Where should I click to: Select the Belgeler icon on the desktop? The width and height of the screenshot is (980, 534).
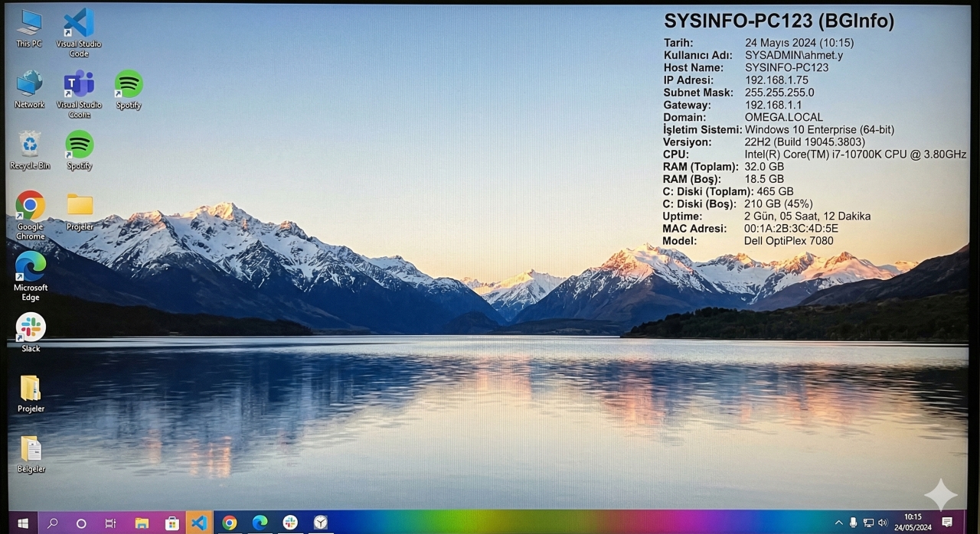point(31,449)
